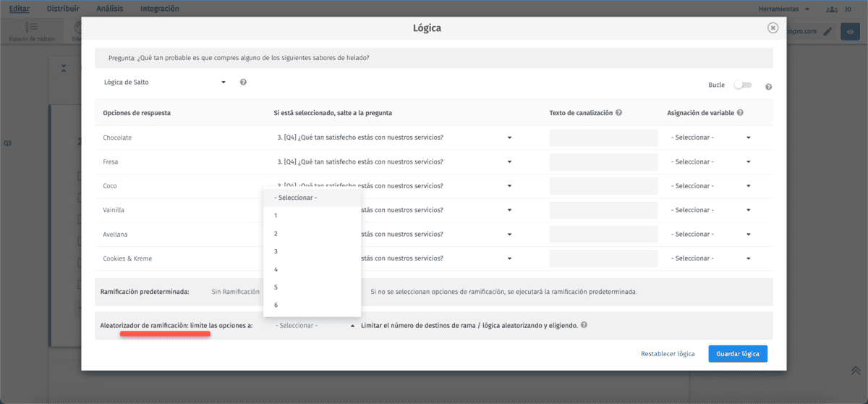Image resolution: width=868 pixels, height=404 pixels.
Task: Open variable assignment dropdown for Vainilla
Action: (x=710, y=210)
